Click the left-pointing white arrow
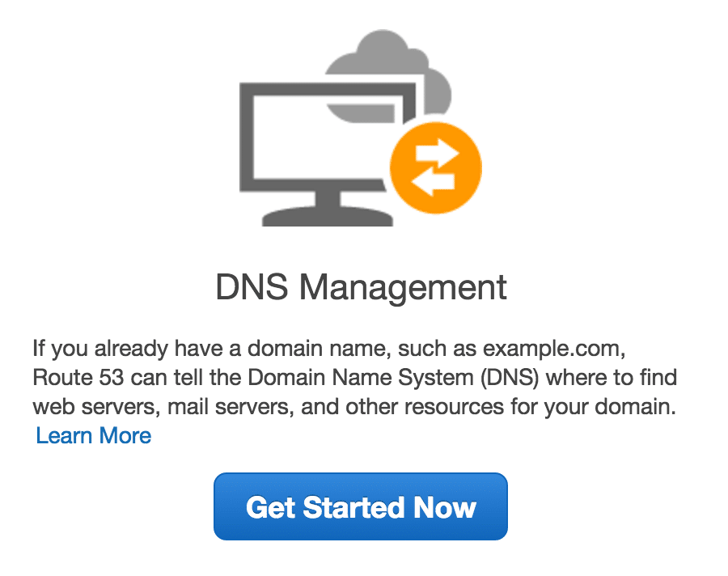728x576 pixels. 433,182
